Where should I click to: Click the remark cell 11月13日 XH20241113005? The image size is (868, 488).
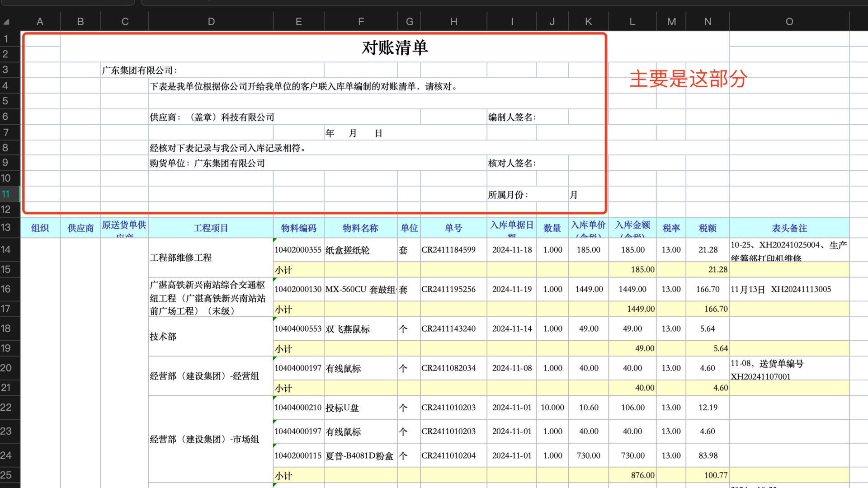(x=789, y=289)
